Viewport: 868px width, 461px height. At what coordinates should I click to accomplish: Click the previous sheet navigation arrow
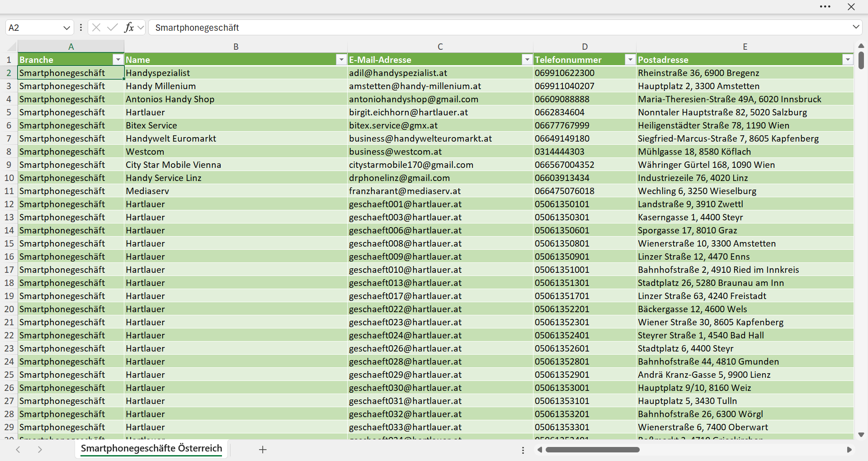click(x=18, y=449)
